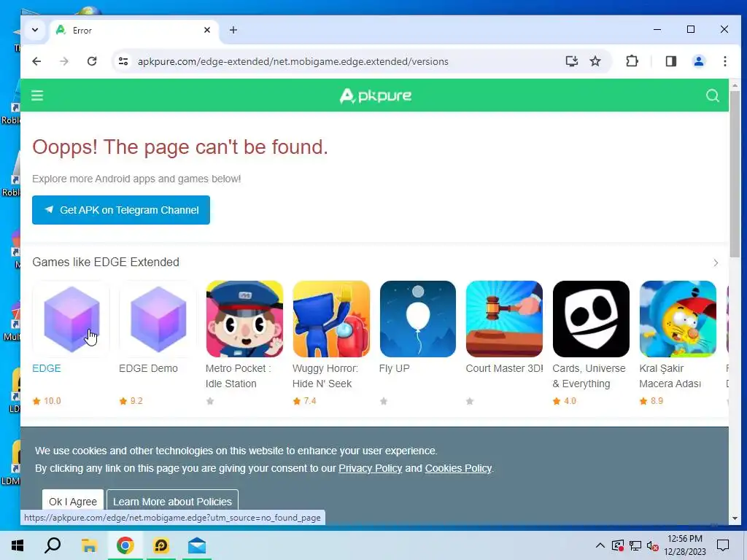Open the Fly UP balloon icon
This screenshot has height=560, width=747.
tap(418, 319)
